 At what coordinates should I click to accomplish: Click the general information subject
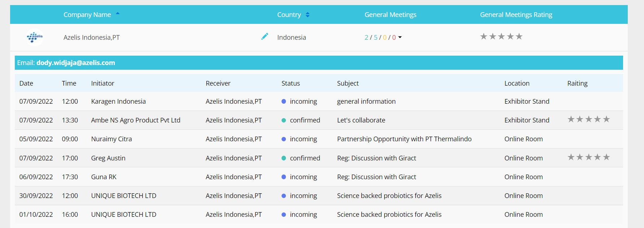[x=366, y=102]
